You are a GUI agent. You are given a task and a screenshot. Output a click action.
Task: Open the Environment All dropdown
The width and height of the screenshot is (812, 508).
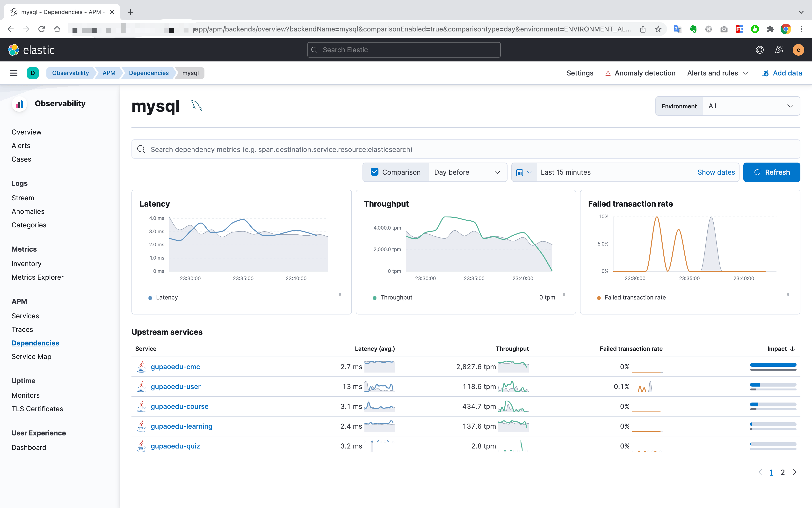tap(751, 106)
